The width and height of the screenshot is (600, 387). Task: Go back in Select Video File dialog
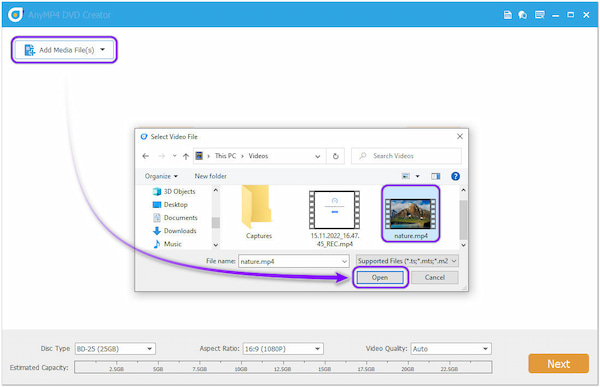coord(145,156)
